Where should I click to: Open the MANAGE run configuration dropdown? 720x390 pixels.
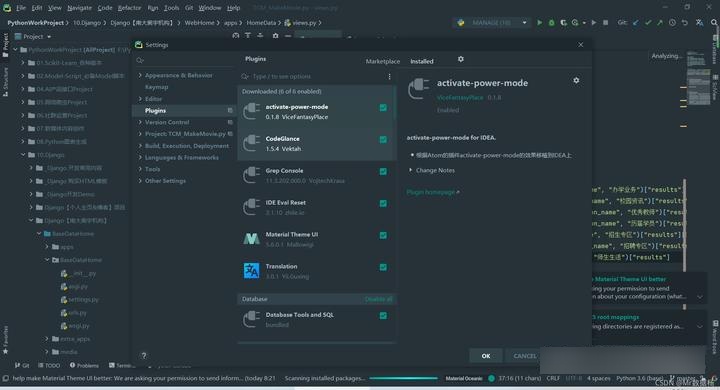point(492,23)
